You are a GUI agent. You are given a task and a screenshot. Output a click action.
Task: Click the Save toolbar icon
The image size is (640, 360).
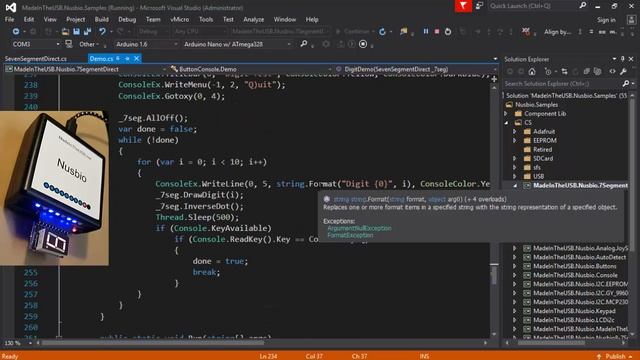tap(76, 31)
